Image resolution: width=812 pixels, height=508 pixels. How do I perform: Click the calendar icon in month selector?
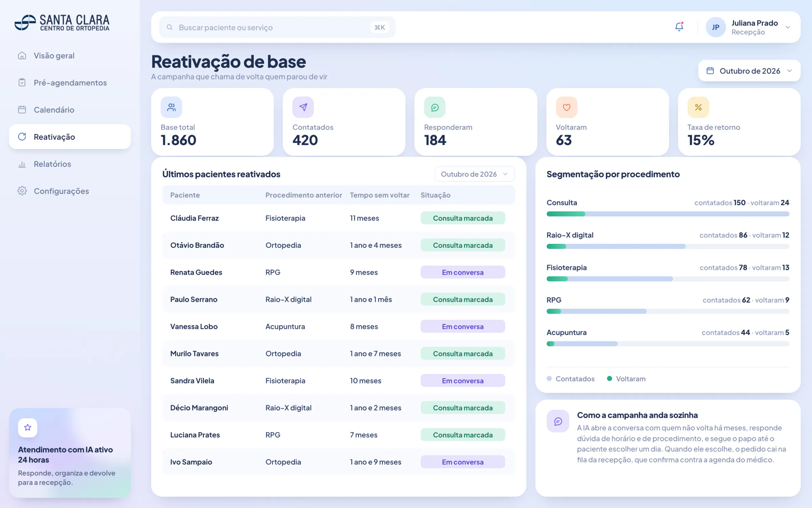(x=710, y=71)
